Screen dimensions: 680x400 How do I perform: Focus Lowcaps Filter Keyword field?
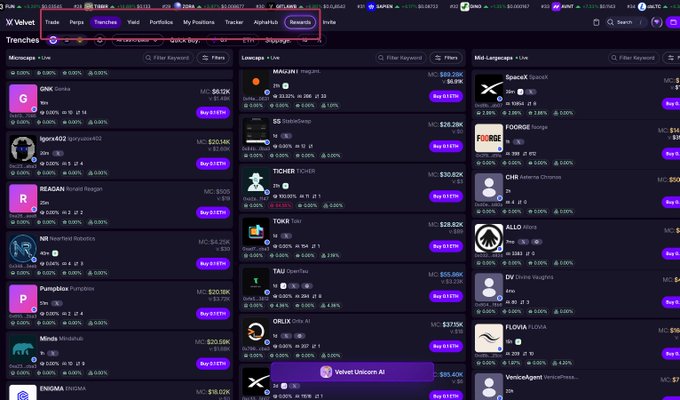point(400,58)
